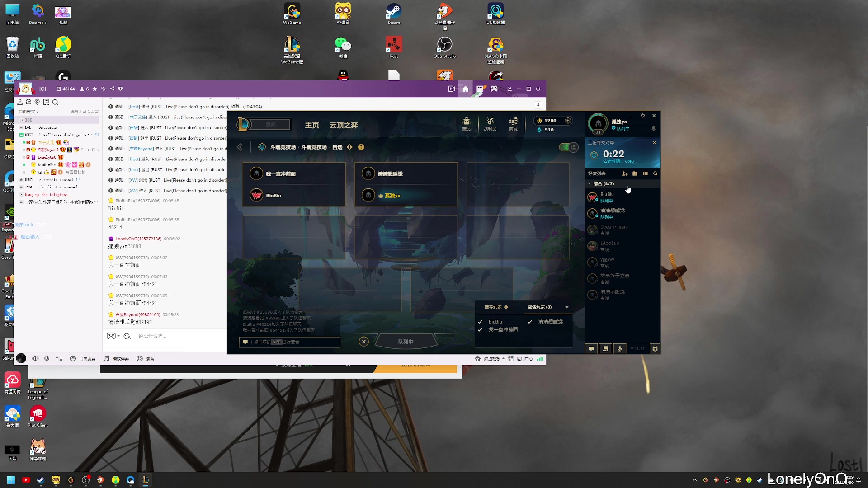The image size is (868, 488).
Task: Go back using the double-chevron arrow in lobby
Action: pyautogui.click(x=240, y=147)
